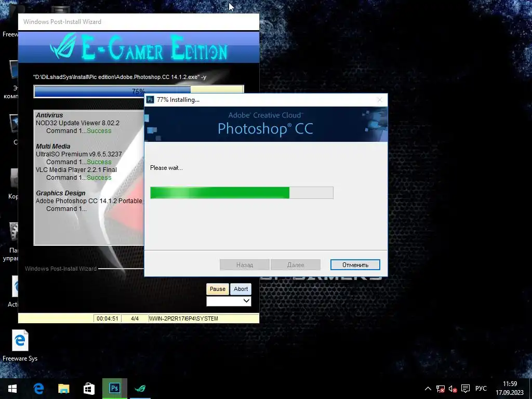Select the Adobe Photoshop CC 14.1.2 Portable entry

(x=89, y=201)
